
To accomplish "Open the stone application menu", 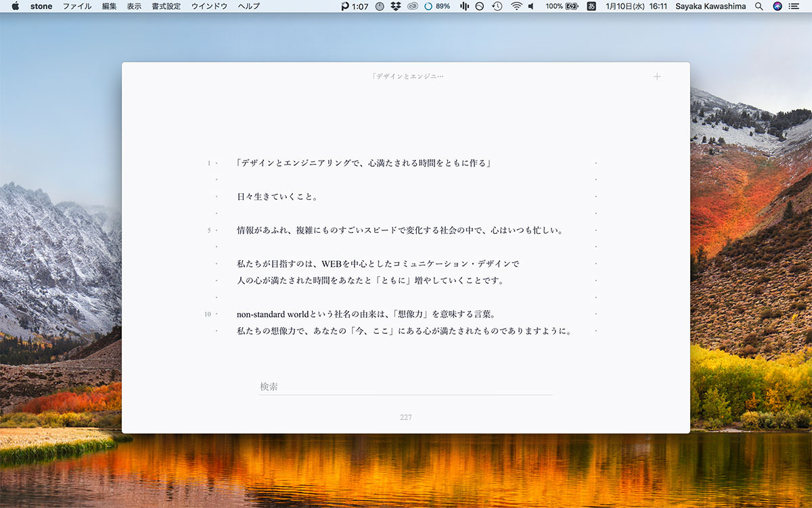I will pos(41,6).
